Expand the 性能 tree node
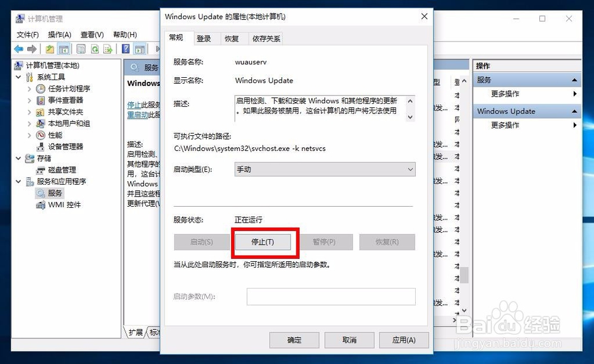Viewport: 594px width, 364px height. [x=29, y=135]
